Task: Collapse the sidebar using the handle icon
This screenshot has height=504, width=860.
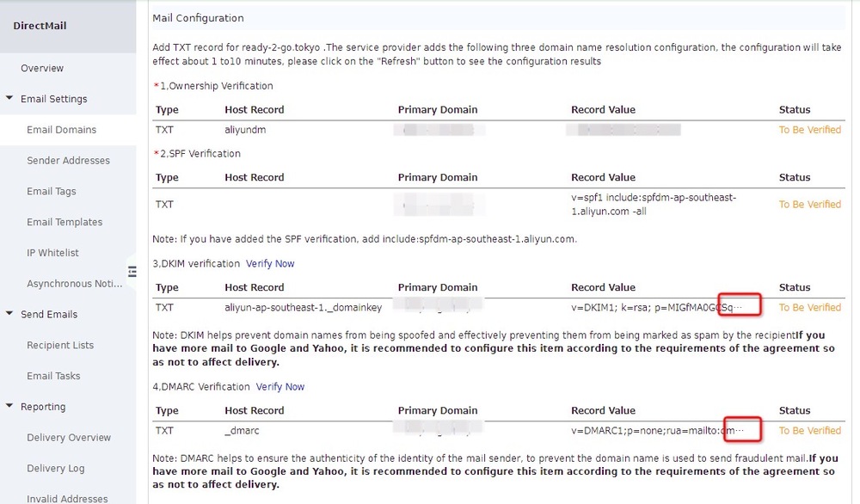Action: (x=132, y=272)
